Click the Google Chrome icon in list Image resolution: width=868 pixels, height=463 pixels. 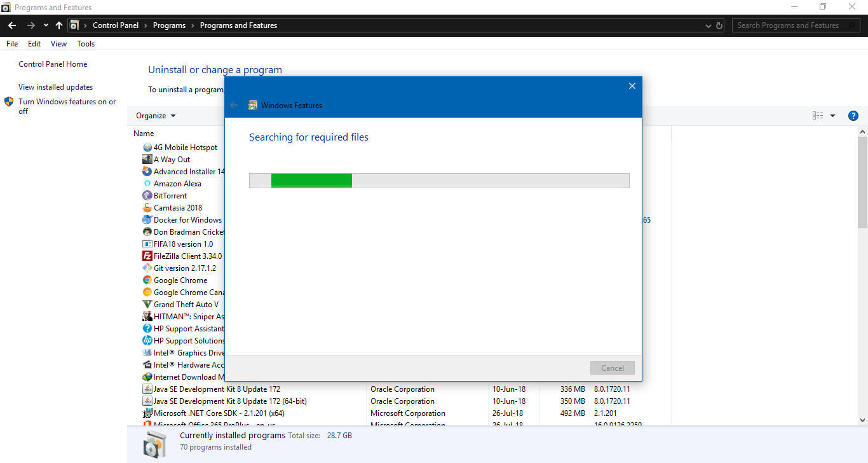tap(147, 280)
